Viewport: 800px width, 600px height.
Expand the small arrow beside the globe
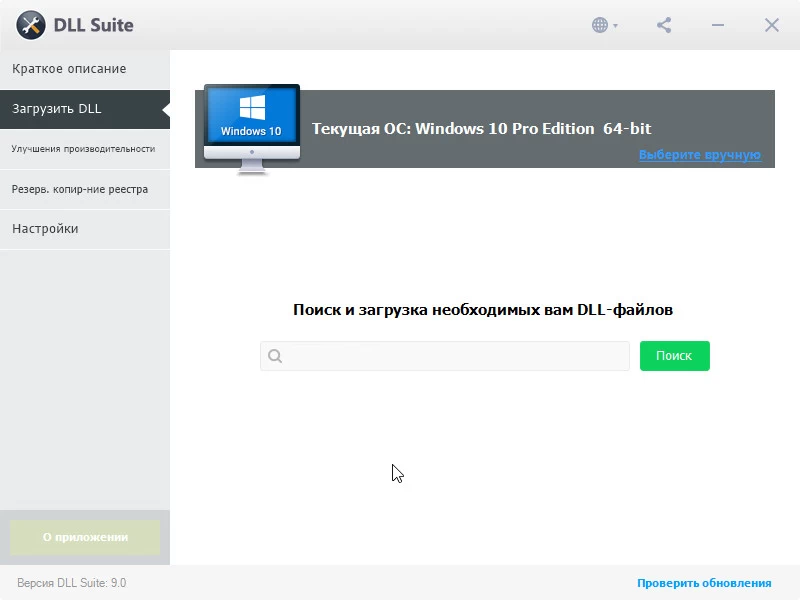pyautogui.click(x=616, y=26)
